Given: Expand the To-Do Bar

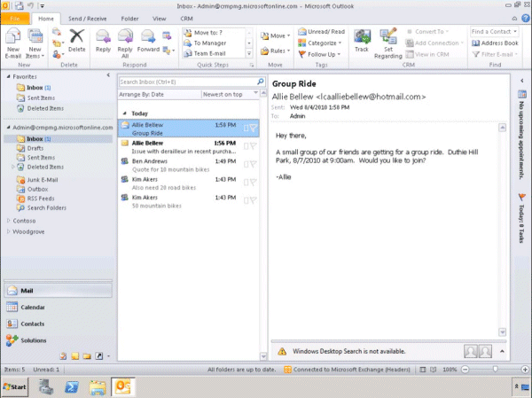Looking at the screenshot, I should (x=522, y=81).
